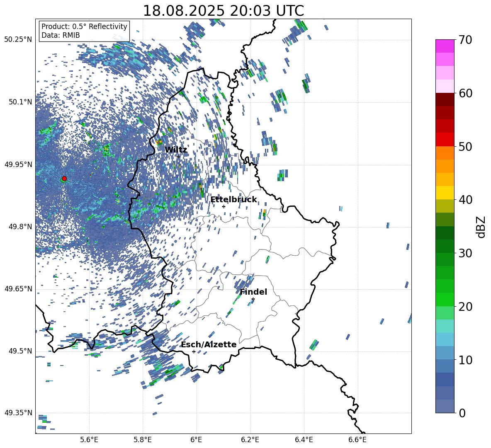Click the 10 tick on the colorbar
Screen dimensions: 491x448
(x=465, y=360)
